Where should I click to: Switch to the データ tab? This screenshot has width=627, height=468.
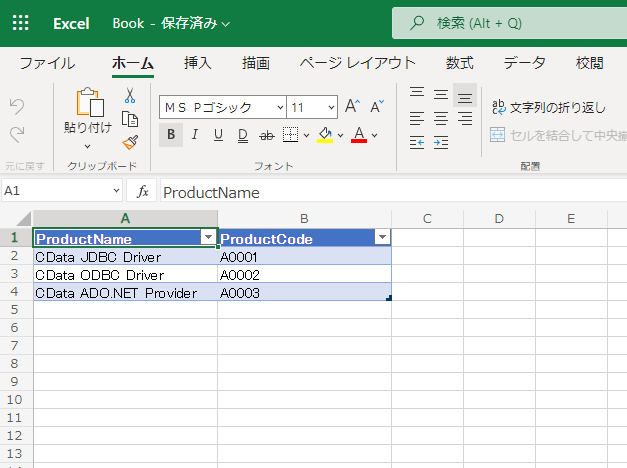click(x=524, y=63)
